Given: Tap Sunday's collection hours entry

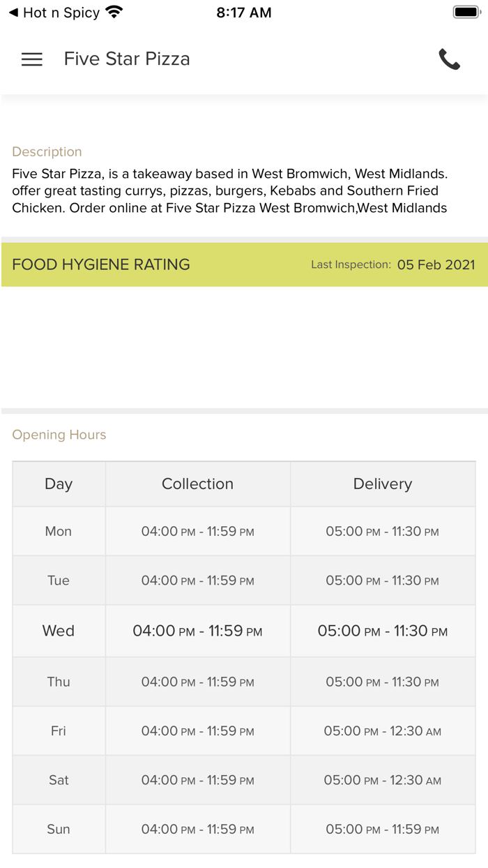Looking at the screenshot, I should point(197,829).
